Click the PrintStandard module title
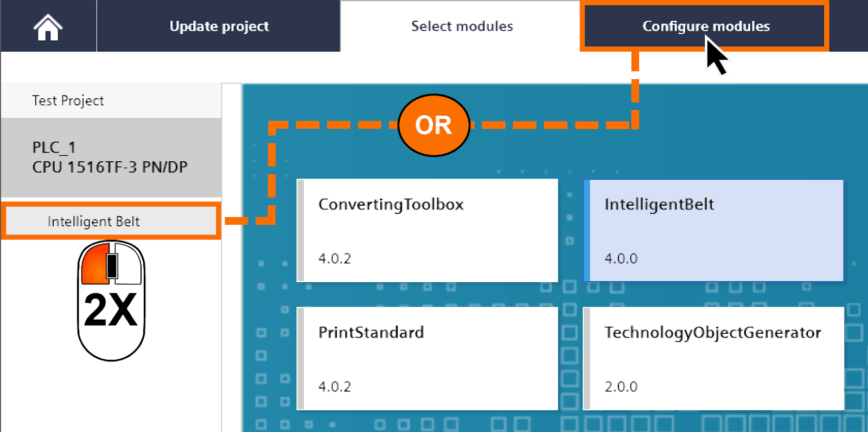The image size is (868, 432). 371,333
